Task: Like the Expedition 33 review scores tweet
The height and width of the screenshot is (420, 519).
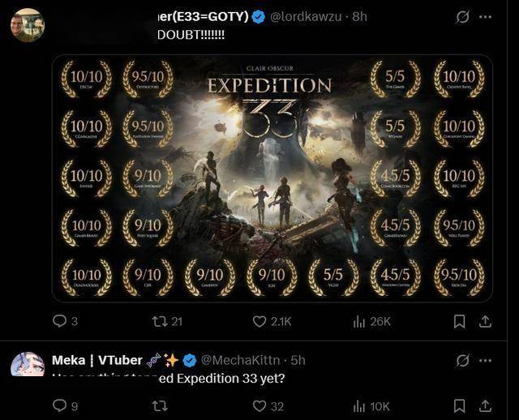Action: [260, 321]
